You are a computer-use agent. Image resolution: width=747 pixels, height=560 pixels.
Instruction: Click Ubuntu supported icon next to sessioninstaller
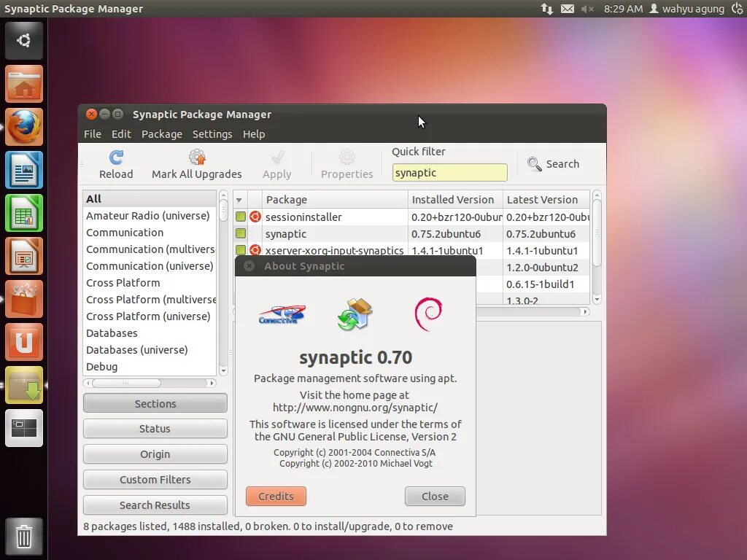[255, 217]
